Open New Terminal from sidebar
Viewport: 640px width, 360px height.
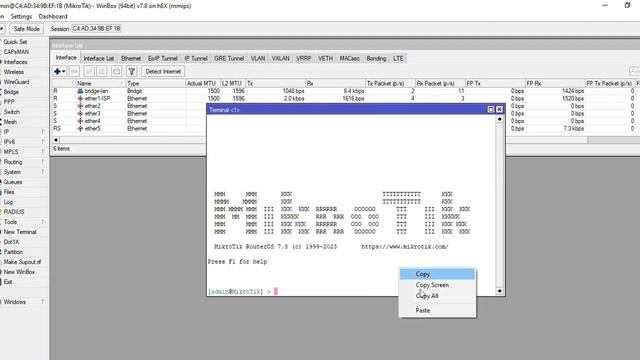pos(20,232)
